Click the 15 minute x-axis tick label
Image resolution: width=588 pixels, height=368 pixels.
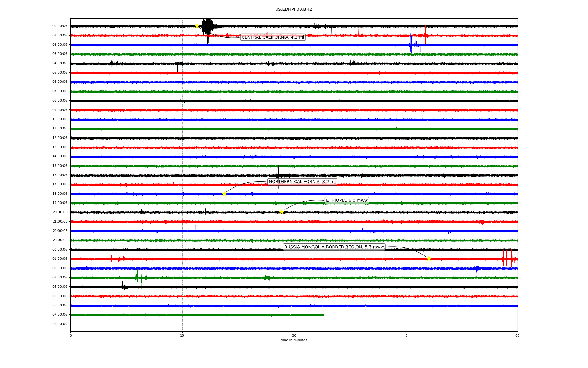click(x=182, y=335)
